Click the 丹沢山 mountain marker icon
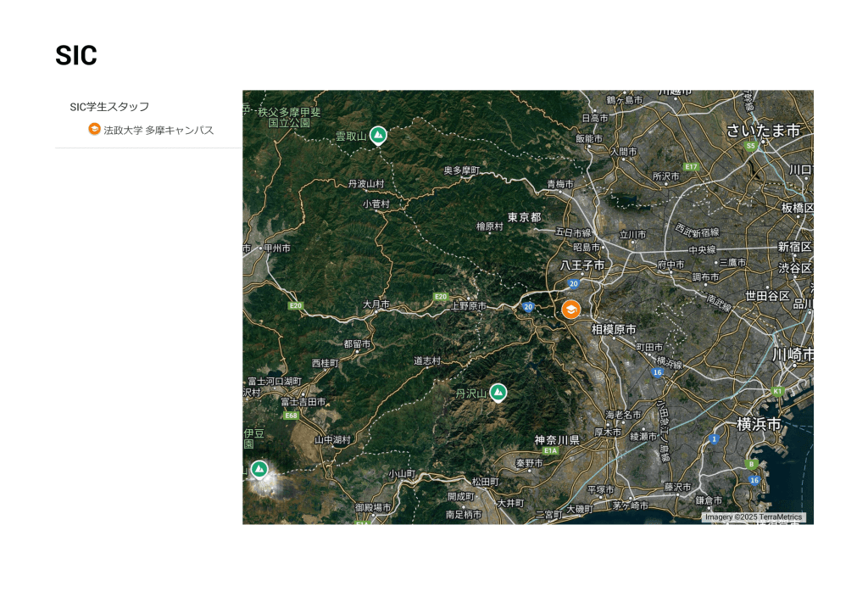Screen dimensions: 868x614 click(498, 392)
